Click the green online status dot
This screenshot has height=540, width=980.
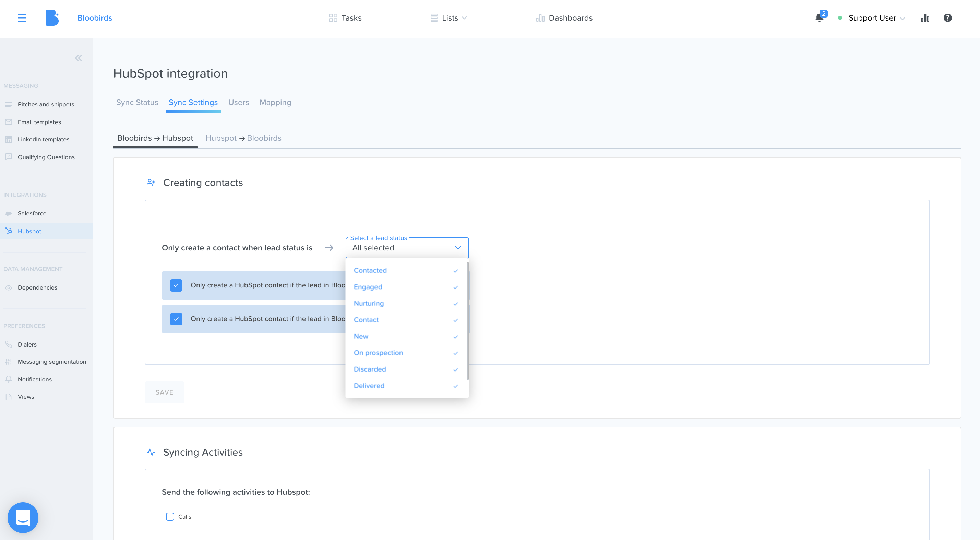[x=840, y=18]
